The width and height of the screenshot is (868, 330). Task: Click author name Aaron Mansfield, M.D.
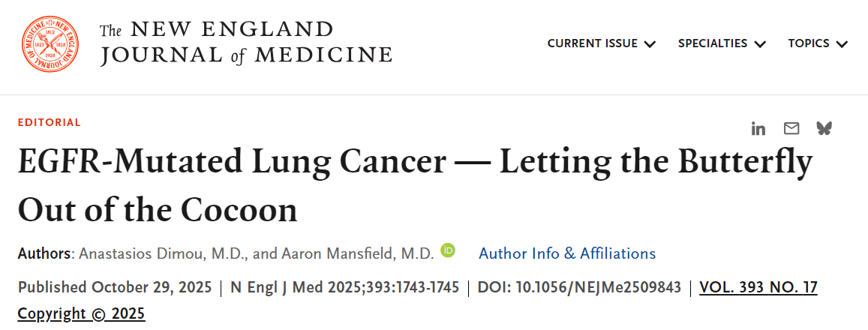357,253
